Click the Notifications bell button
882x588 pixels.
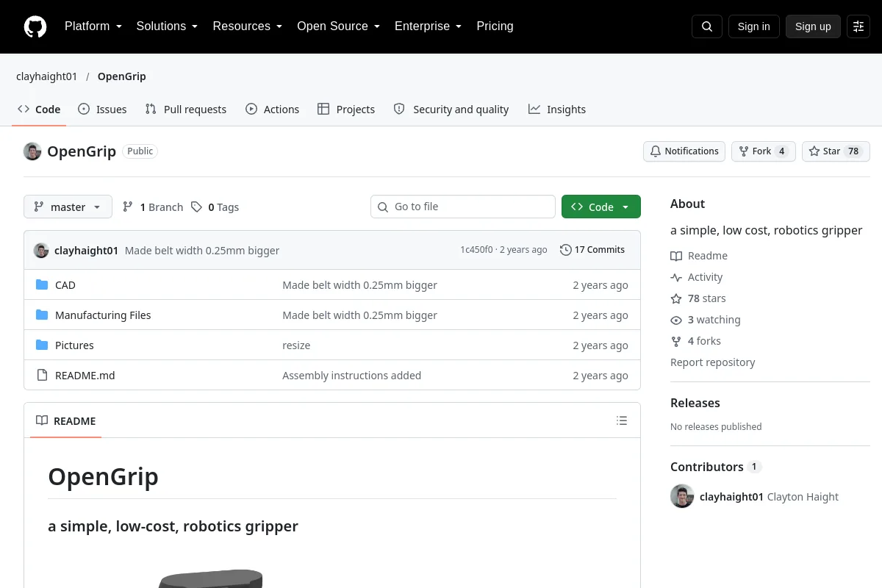click(684, 151)
